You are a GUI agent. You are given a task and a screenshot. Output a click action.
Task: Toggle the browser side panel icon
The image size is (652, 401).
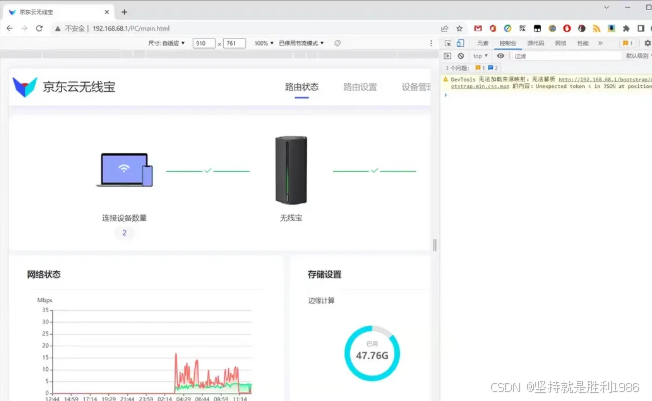tap(641, 28)
